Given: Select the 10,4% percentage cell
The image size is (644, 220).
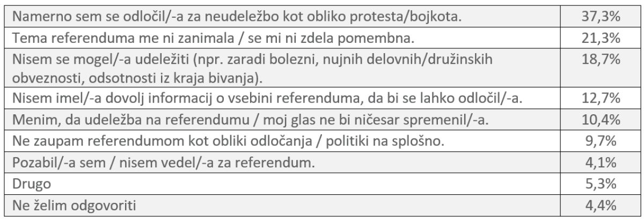Looking at the screenshot, I should tap(602, 119).
